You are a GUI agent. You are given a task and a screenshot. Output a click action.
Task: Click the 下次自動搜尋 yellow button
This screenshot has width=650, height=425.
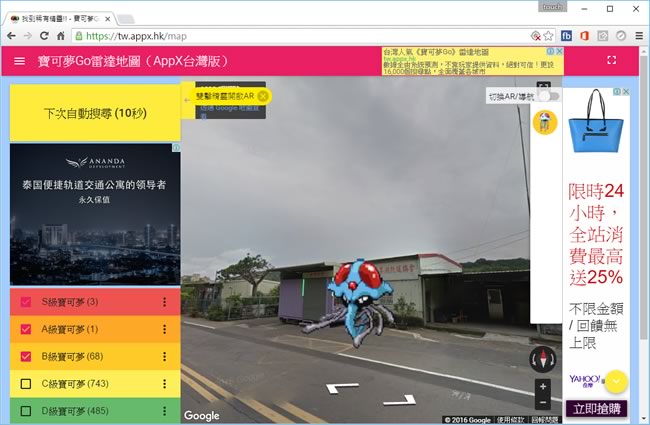(x=95, y=113)
